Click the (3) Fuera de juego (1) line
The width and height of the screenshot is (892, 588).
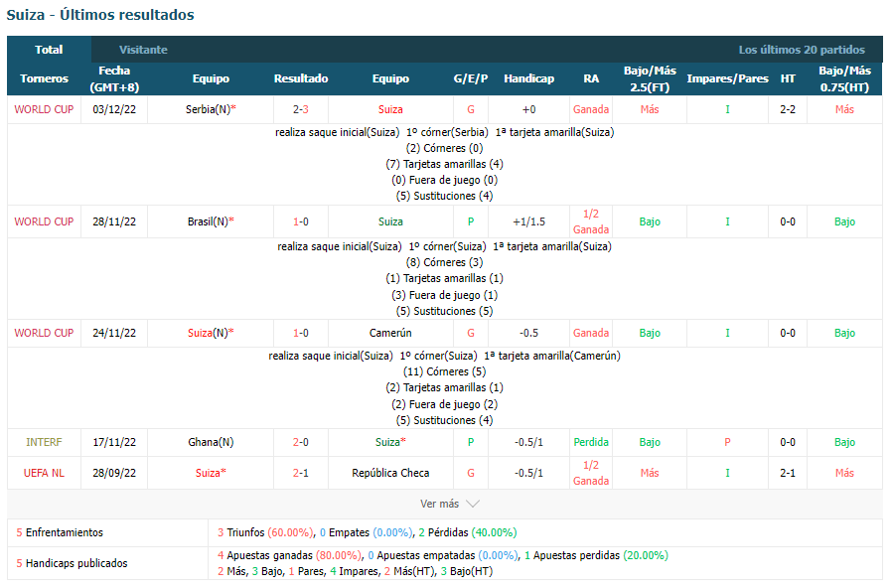pos(444,295)
